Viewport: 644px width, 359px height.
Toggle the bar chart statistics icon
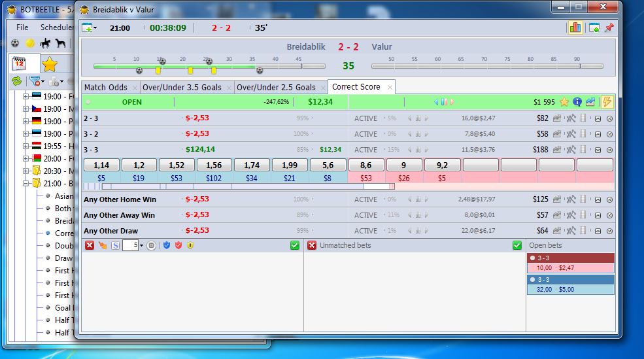tap(575, 27)
